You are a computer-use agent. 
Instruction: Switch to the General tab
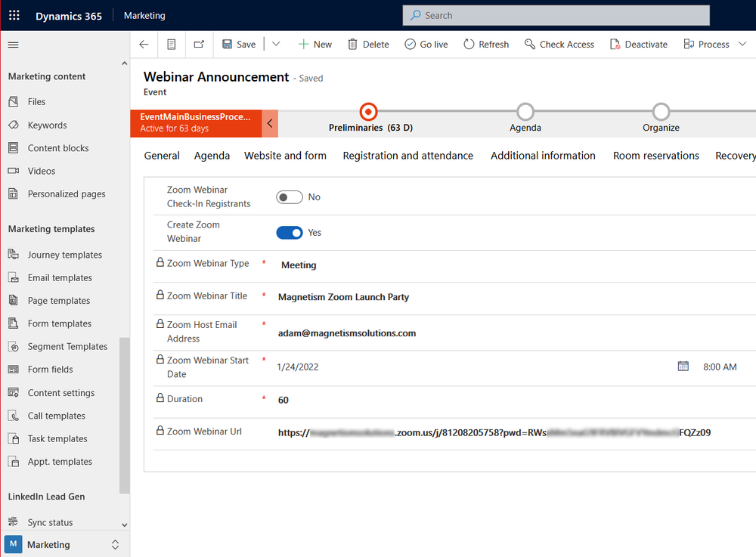coord(162,156)
